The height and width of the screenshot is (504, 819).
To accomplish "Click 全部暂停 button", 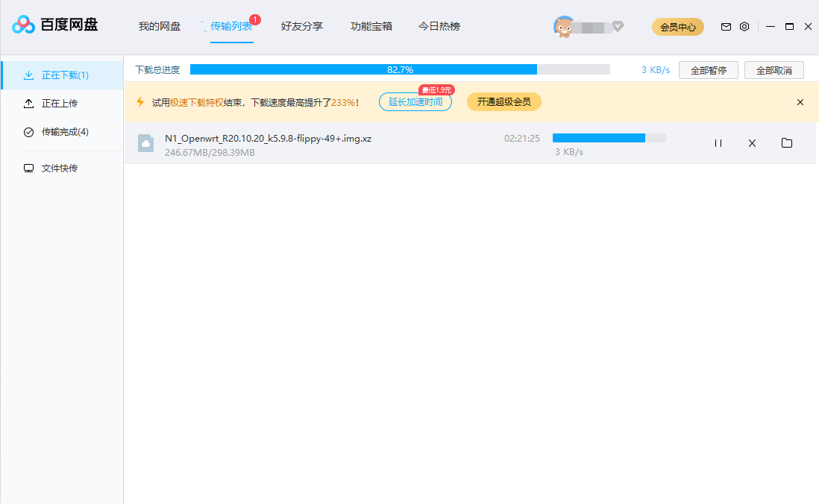I will (x=709, y=70).
